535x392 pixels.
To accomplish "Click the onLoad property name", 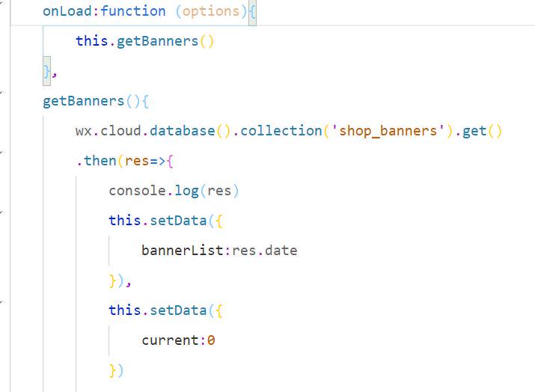I will [67, 11].
